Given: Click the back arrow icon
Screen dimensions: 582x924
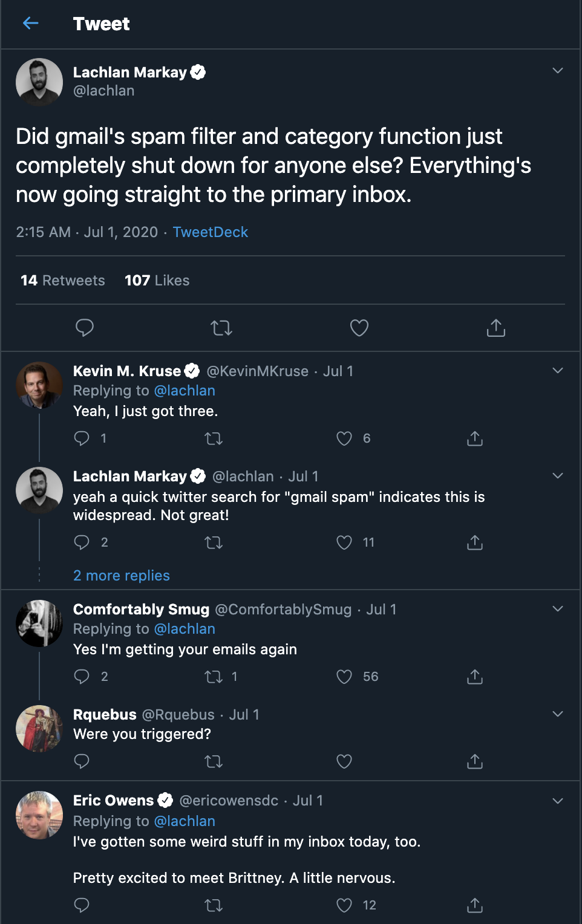Looking at the screenshot, I should tap(30, 24).
